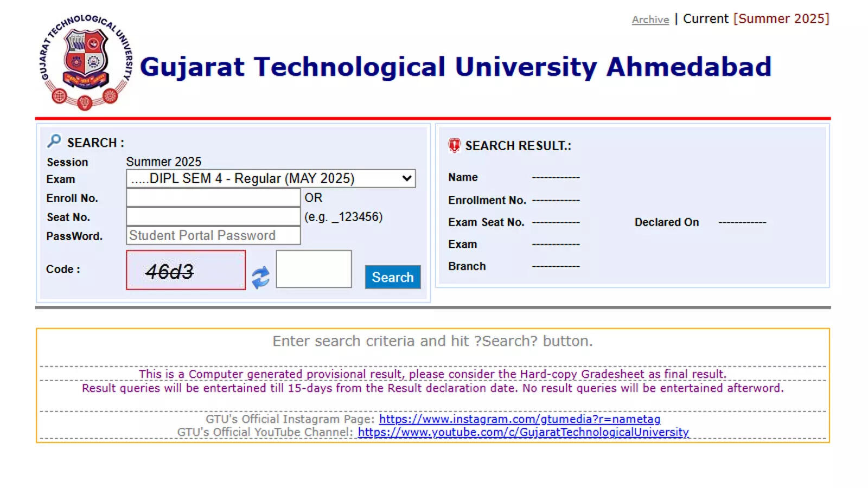This screenshot has height=488, width=868.
Task: Focus the Enroll No. input field
Action: (x=213, y=197)
